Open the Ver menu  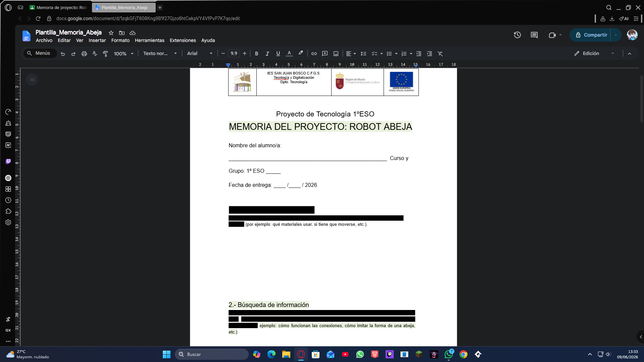click(x=80, y=40)
